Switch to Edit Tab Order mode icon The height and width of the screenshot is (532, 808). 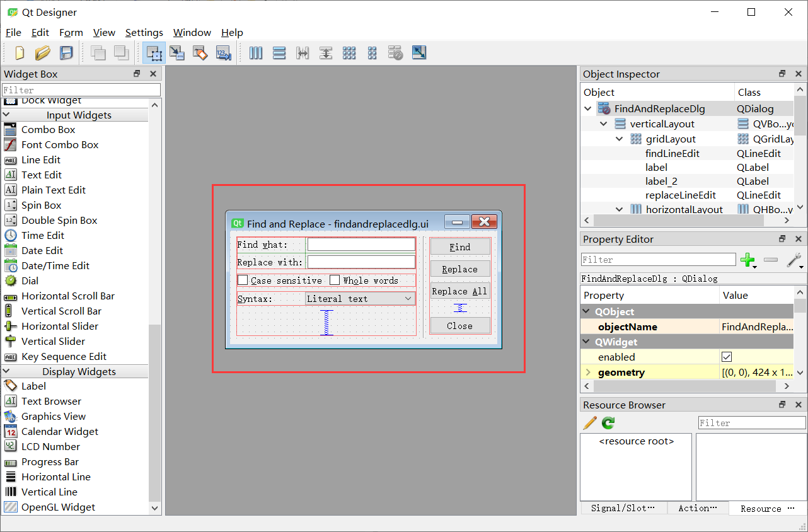224,53
